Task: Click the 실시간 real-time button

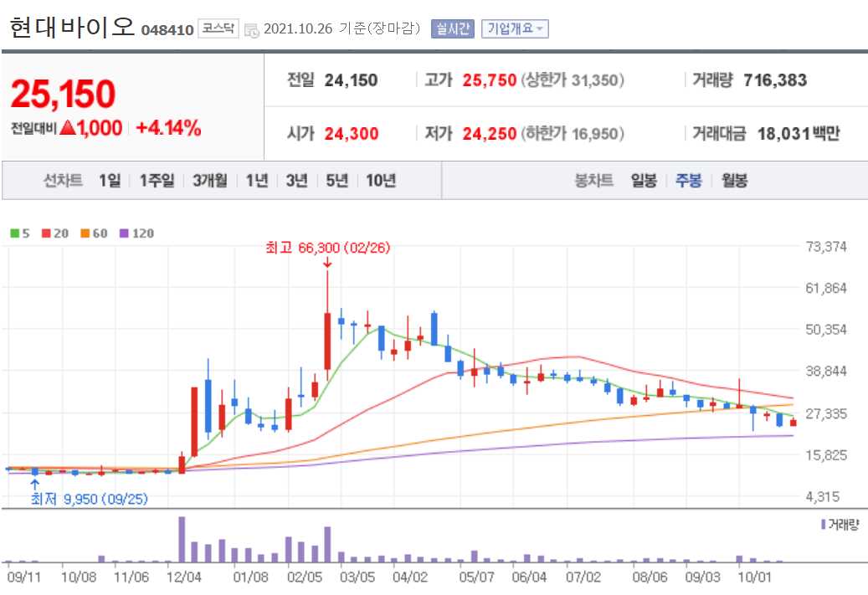Action: click(452, 28)
